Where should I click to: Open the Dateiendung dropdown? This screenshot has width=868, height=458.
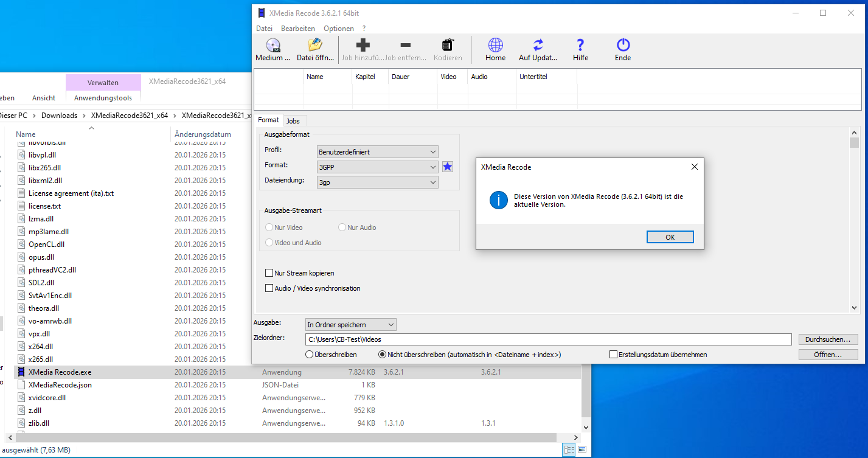click(x=378, y=182)
